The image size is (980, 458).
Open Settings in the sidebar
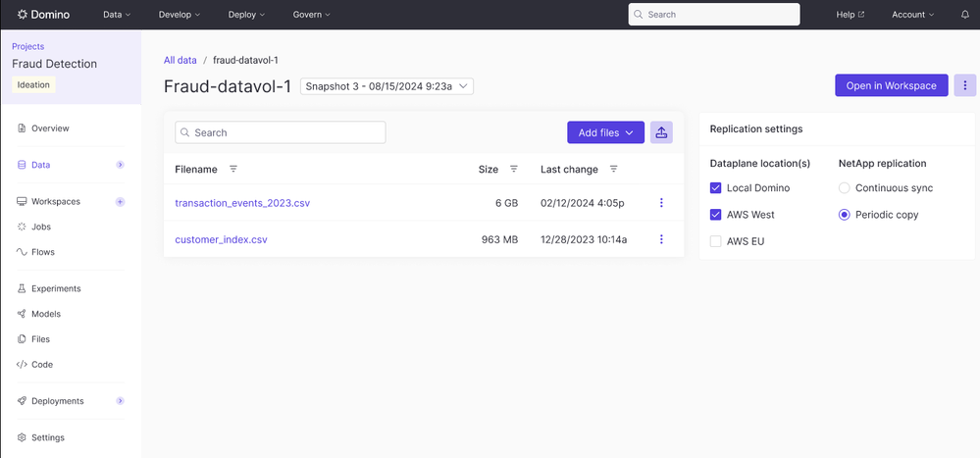click(48, 437)
